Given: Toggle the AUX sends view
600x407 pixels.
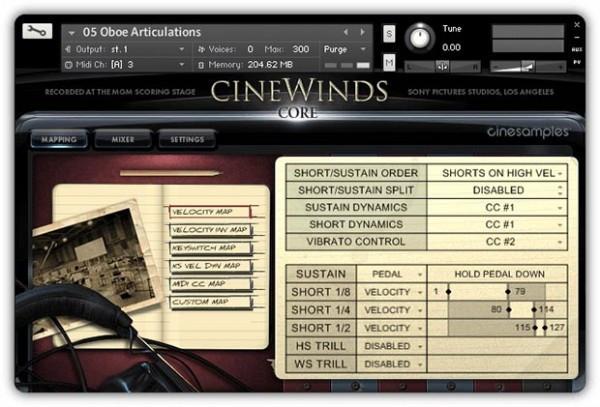Looking at the screenshot, I should point(577,50).
